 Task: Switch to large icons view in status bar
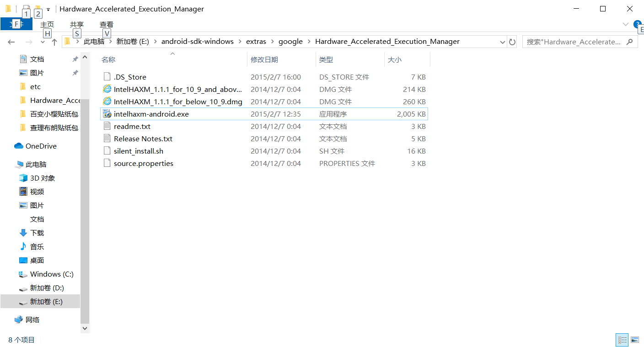tap(634, 340)
